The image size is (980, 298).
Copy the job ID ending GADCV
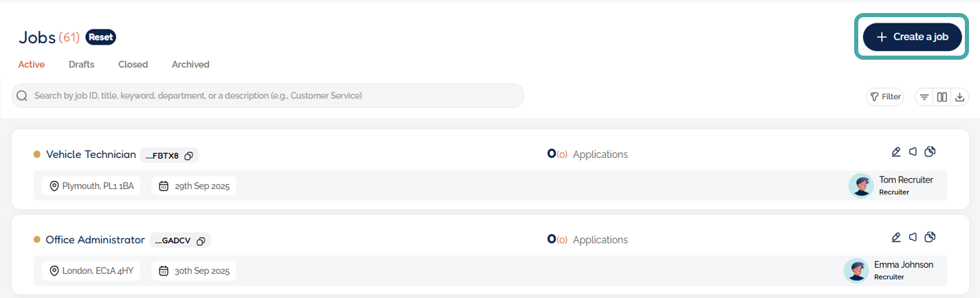click(201, 241)
